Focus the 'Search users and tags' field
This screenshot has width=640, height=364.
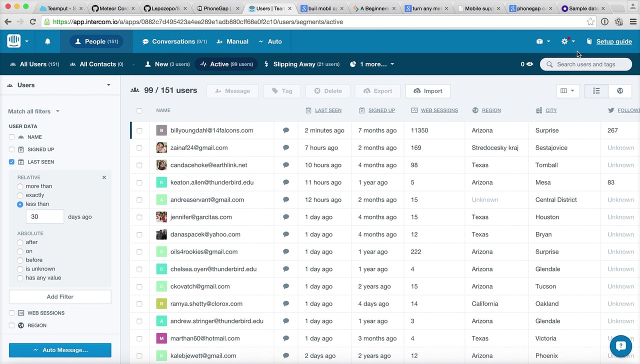(x=586, y=64)
